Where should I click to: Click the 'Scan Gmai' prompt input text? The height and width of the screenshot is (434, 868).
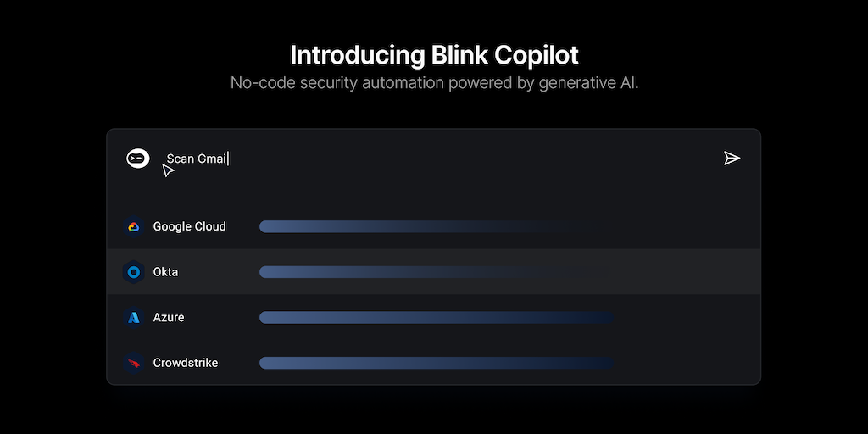coord(197,159)
